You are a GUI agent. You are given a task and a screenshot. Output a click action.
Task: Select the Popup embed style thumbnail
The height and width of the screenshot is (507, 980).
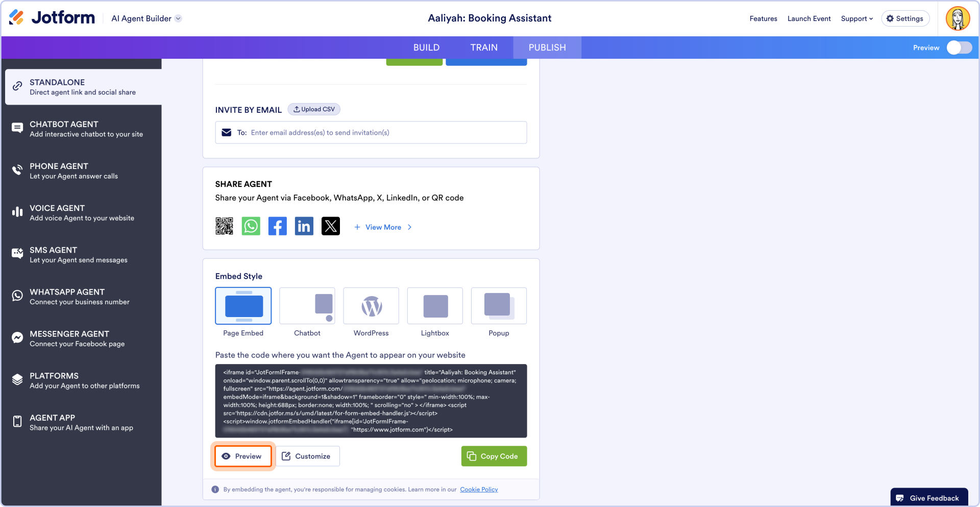pyautogui.click(x=499, y=306)
